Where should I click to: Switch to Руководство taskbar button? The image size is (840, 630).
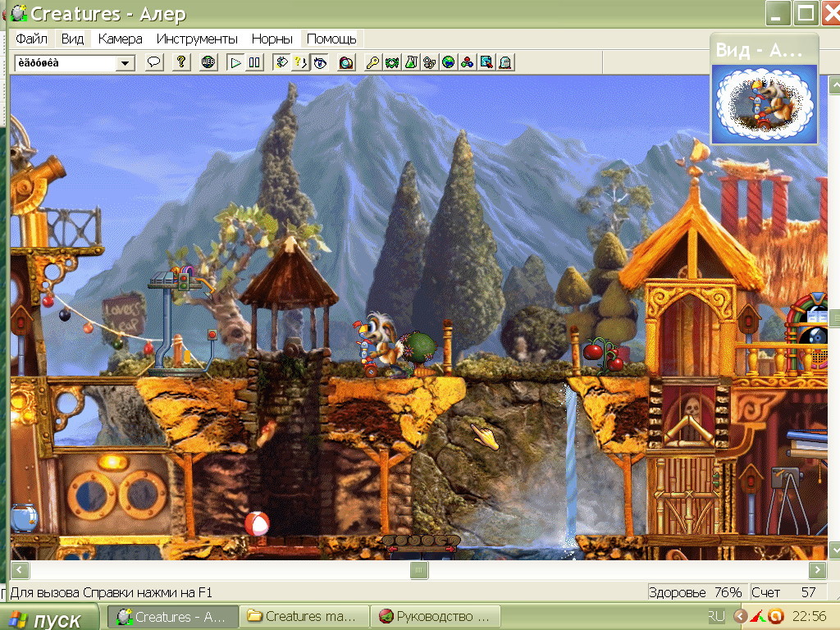436,617
